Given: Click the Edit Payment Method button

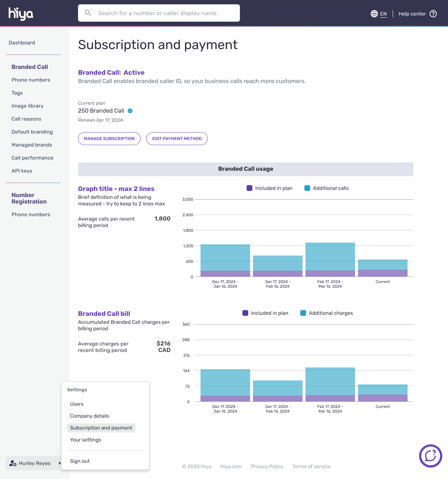Looking at the screenshot, I should (x=177, y=139).
